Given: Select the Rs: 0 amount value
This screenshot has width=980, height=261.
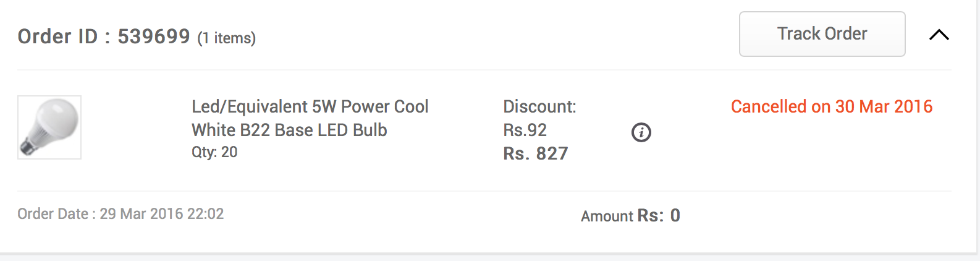Looking at the screenshot, I should (659, 215).
